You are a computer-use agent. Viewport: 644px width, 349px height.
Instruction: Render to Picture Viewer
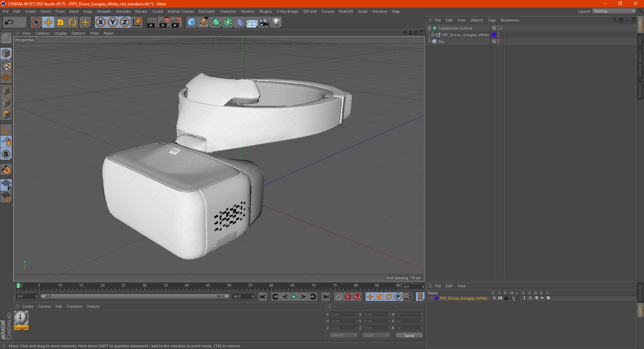coord(164,22)
